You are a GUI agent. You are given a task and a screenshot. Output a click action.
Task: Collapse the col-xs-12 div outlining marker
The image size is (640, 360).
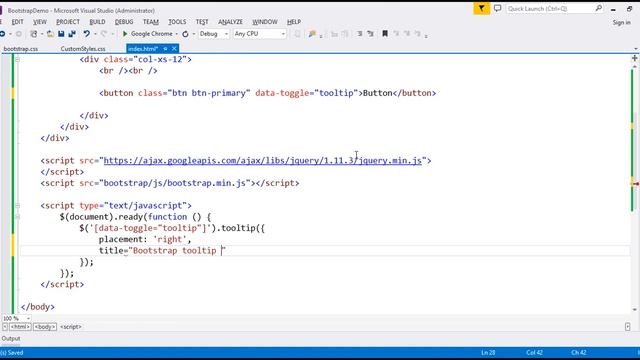click(17, 59)
